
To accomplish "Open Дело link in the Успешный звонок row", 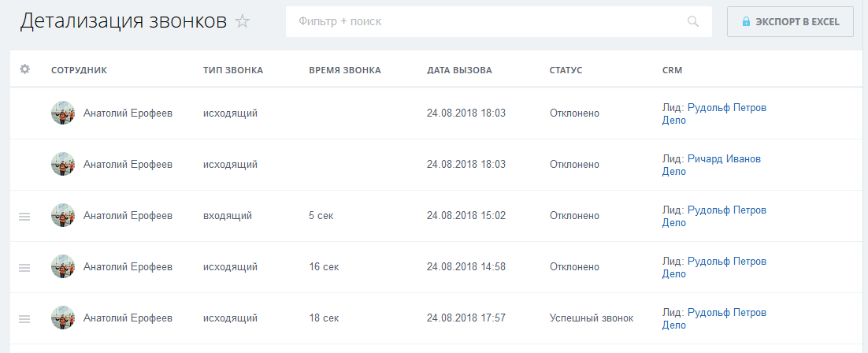I will coord(673,325).
